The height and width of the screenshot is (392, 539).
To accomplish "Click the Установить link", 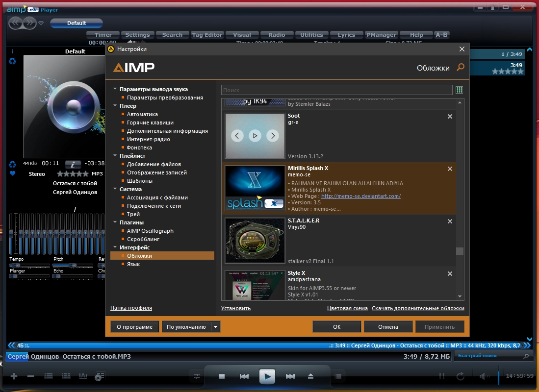I will coord(235,308).
